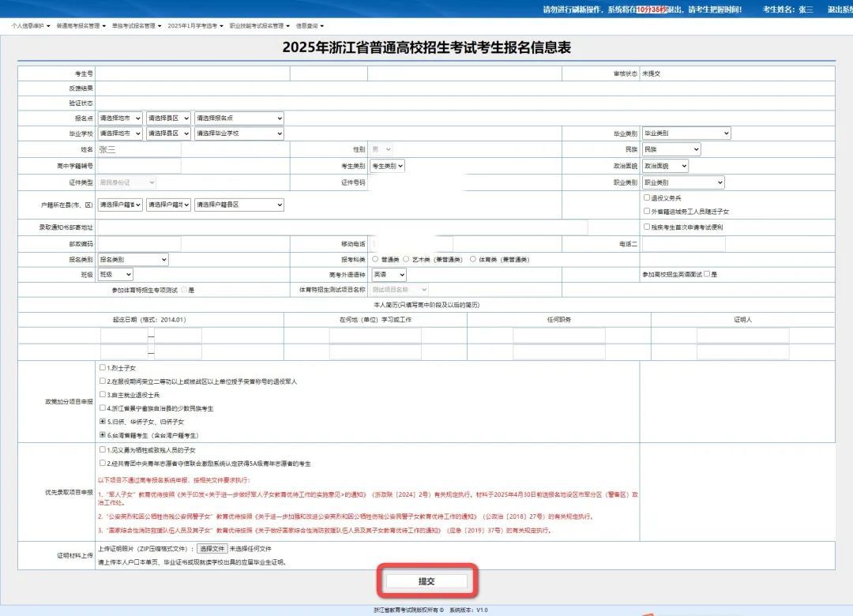Viewport: 853px width, 616px height.
Task: Toggle the 6.台湾省籍考生 checkbox
Action: (x=102, y=435)
